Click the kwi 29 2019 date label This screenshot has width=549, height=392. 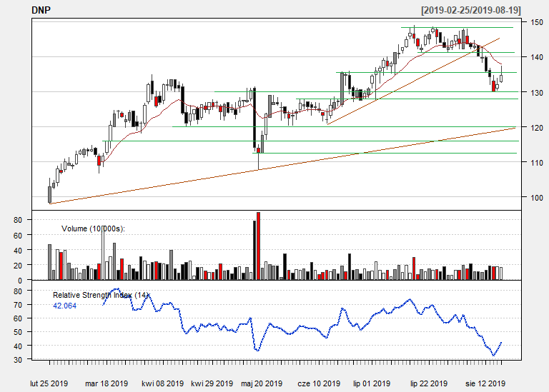pyautogui.click(x=212, y=383)
